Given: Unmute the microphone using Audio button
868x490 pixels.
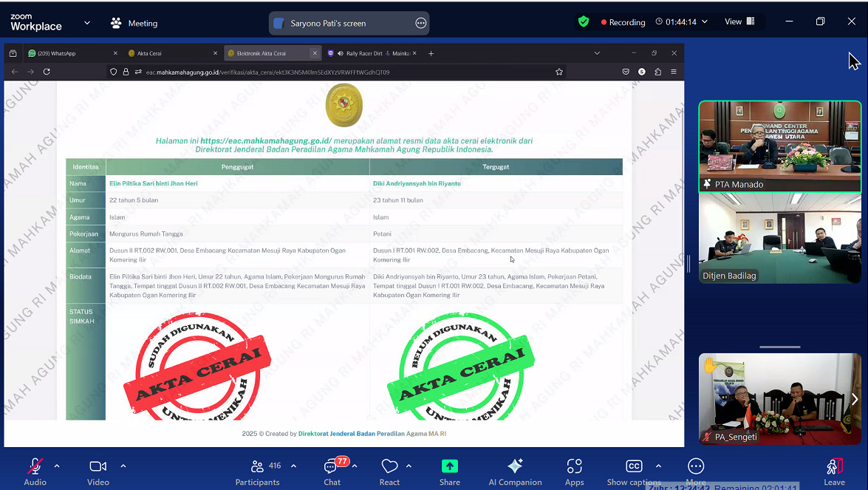Looking at the screenshot, I should tap(35, 472).
